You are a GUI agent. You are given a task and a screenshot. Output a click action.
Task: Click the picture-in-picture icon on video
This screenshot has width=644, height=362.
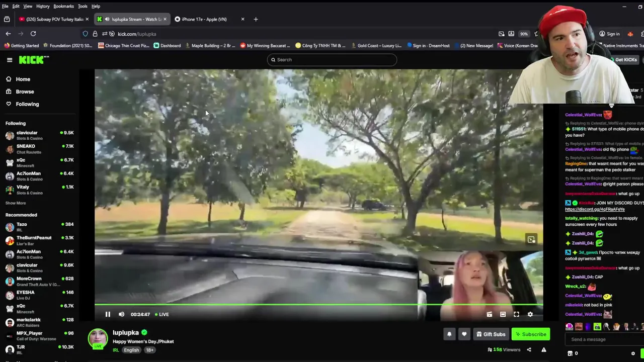click(531, 239)
